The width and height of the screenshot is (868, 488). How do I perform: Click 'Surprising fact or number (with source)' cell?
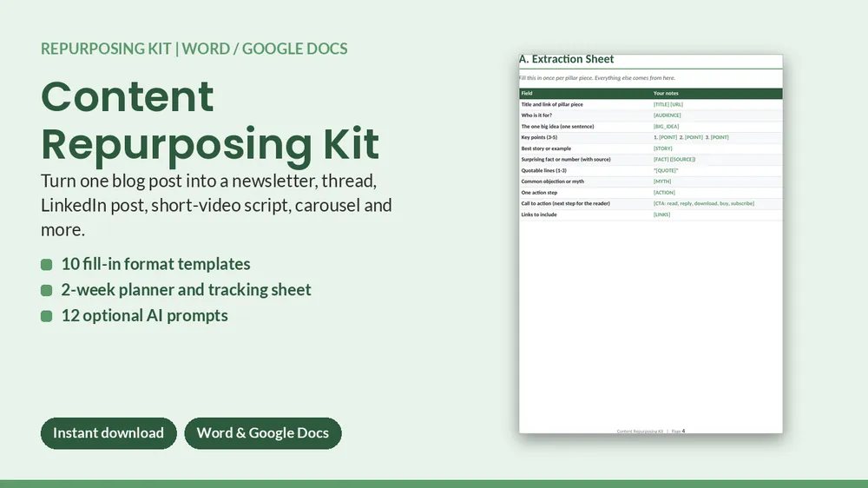pyautogui.click(x=566, y=160)
